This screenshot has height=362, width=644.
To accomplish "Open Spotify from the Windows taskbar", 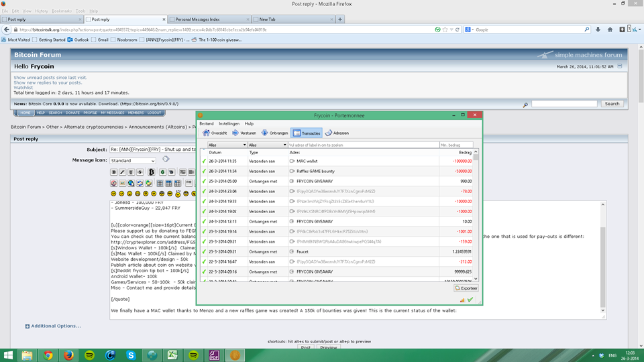I will tap(90, 355).
